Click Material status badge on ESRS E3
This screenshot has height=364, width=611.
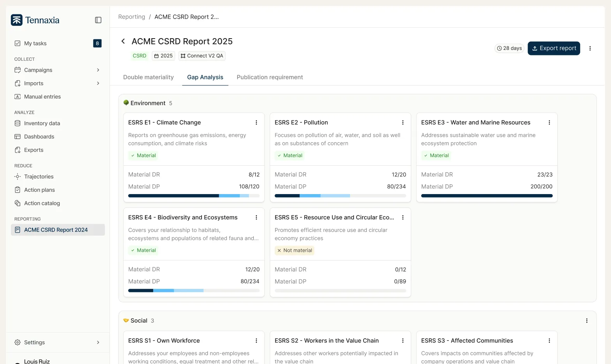coord(436,155)
